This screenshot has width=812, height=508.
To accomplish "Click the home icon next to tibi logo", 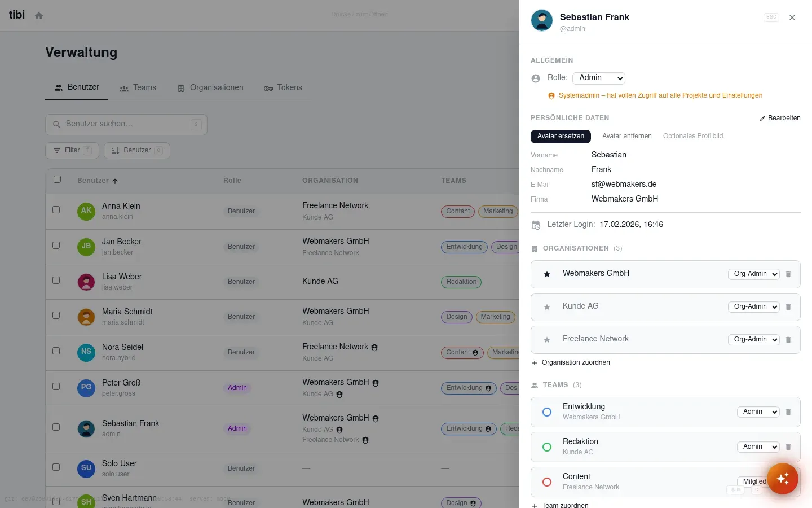I will pos(39,16).
